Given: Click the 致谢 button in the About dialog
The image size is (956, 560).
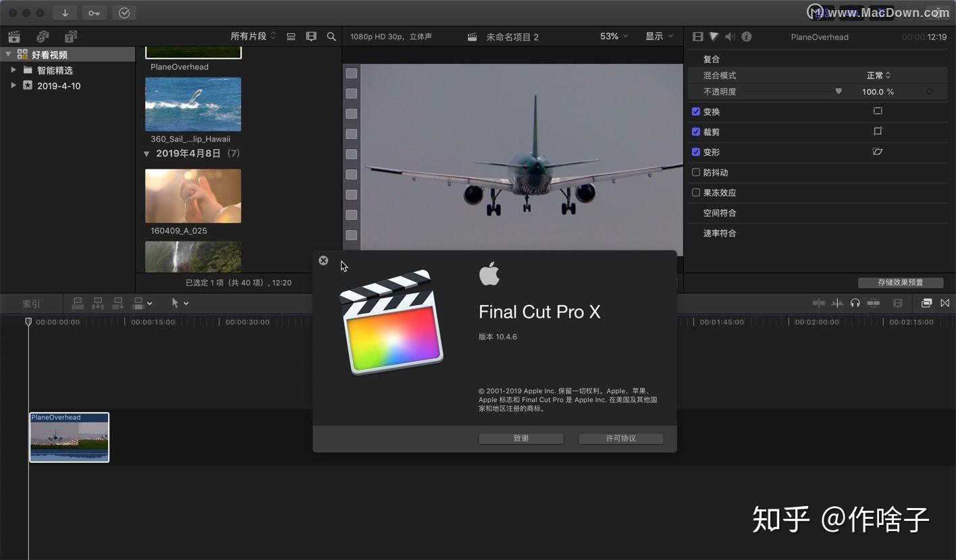Looking at the screenshot, I should tap(521, 439).
